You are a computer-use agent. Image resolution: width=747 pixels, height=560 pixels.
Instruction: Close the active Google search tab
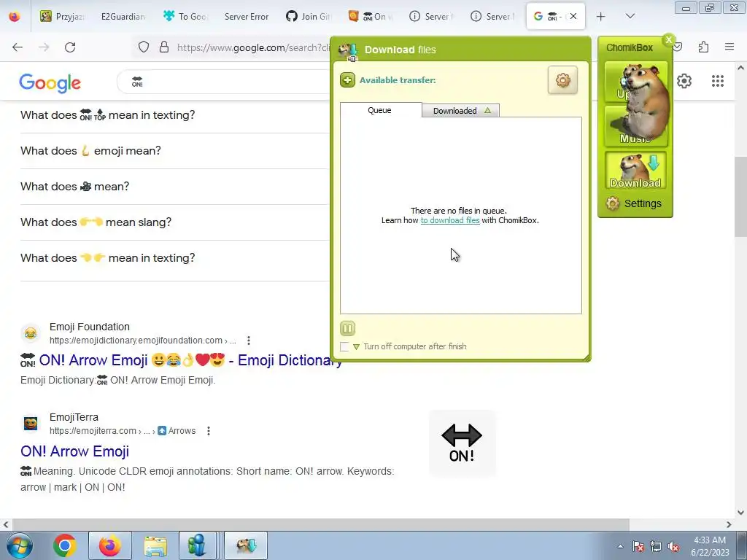pos(573,16)
